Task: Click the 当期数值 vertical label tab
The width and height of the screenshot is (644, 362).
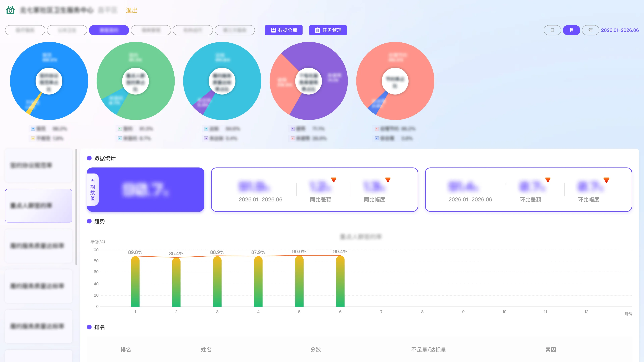Action: pos(93,190)
